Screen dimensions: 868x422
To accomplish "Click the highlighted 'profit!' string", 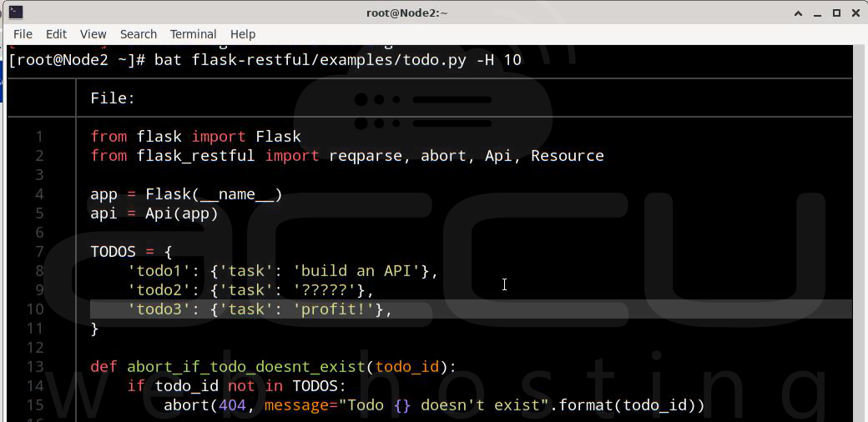I will coord(334,309).
